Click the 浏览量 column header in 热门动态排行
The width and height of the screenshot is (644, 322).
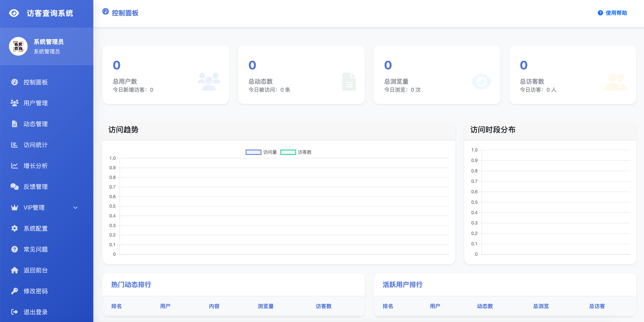(265, 306)
